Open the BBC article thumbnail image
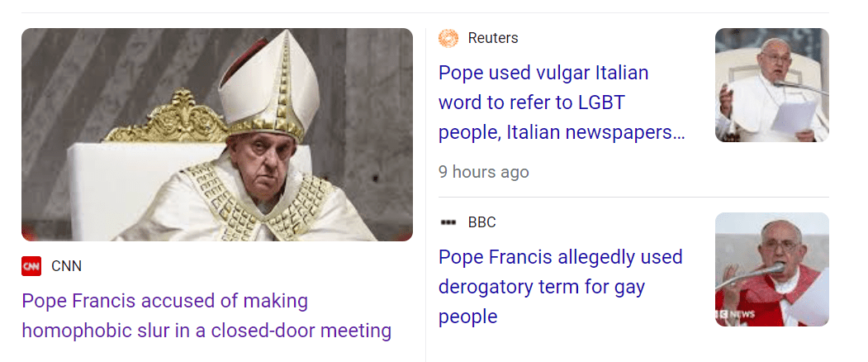Viewport: 868px width, 362px height. pyautogui.click(x=771, y=269)
